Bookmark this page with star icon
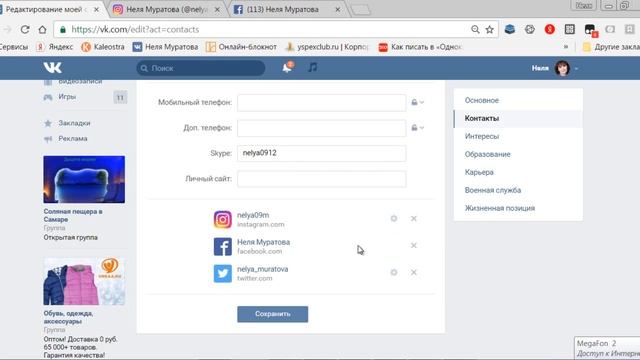640x360 pixels. coord(490,29)
